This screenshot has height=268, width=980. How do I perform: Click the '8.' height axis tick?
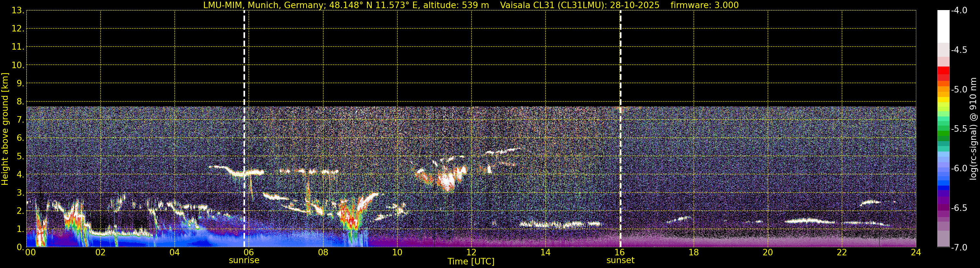[x=20, y=102]
